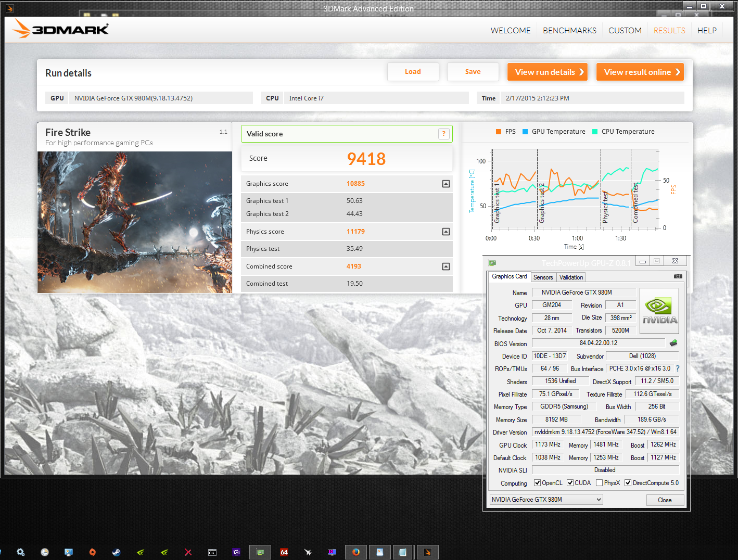Click the run time 2/17/2015 2:12:23 PM
The height and width of the screenshot is (560, 738).
[x=537, y=98]
